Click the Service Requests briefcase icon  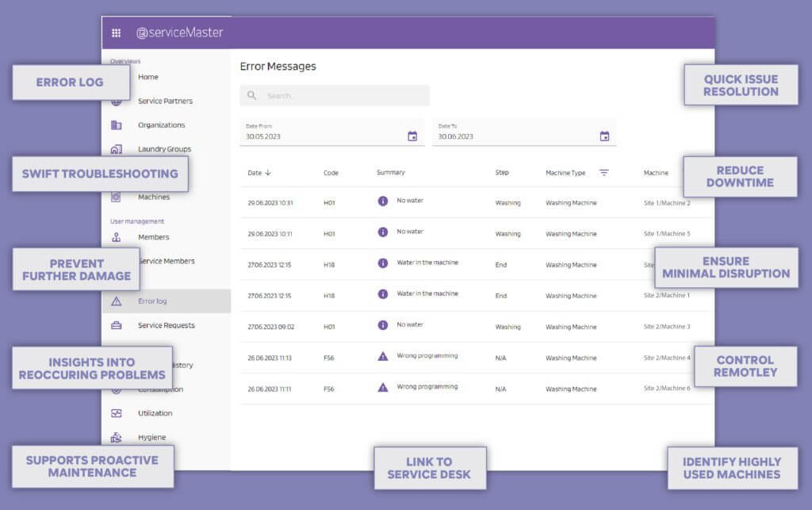[117, 325]
